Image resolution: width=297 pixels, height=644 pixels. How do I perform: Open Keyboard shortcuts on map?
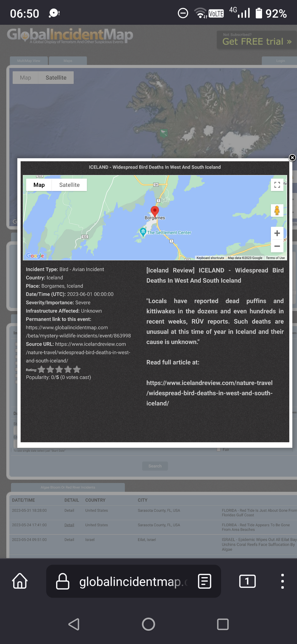(x=210, y=258)
